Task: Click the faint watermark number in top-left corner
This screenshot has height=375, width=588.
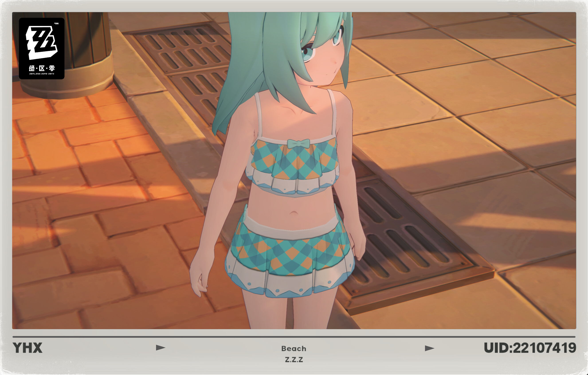Action: coord(14,4)
